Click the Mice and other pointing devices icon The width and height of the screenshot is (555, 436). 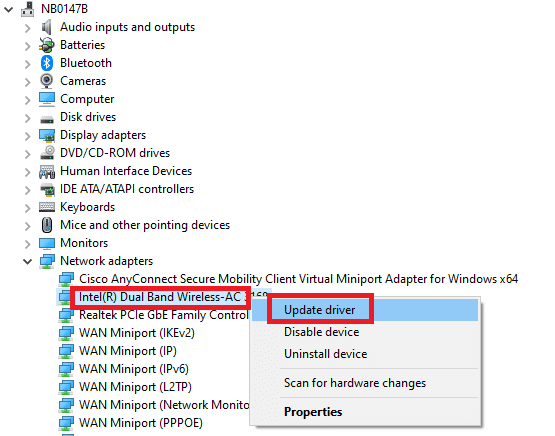47,225
